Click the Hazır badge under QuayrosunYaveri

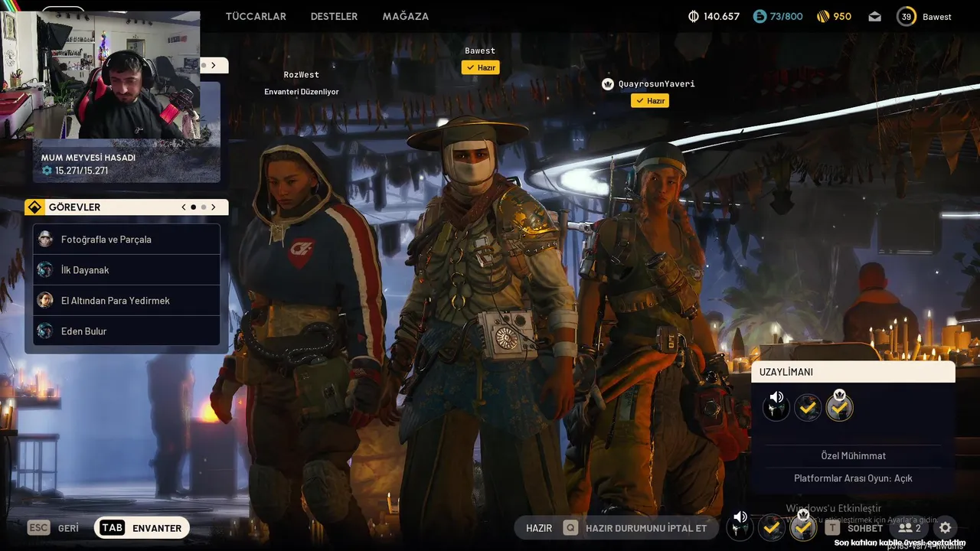point(650,100)
